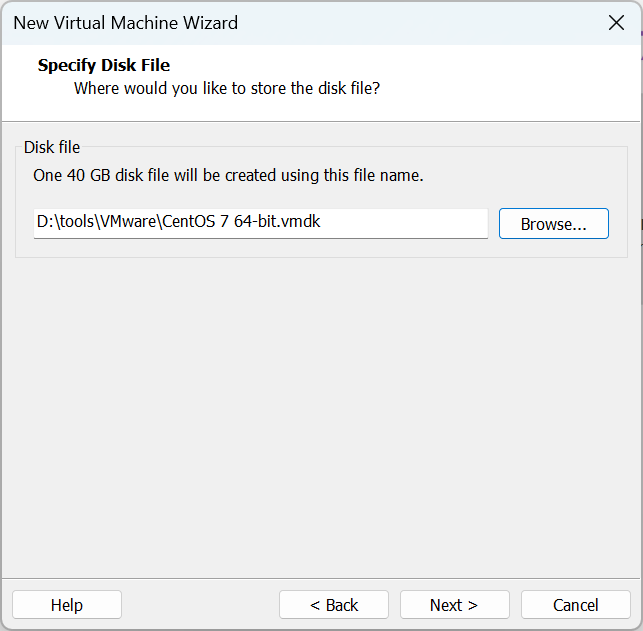This screenshot has height=631, width=643.
Task: Click 'CentOS 7' in the disk file name
Action: (x=193, y=223)
